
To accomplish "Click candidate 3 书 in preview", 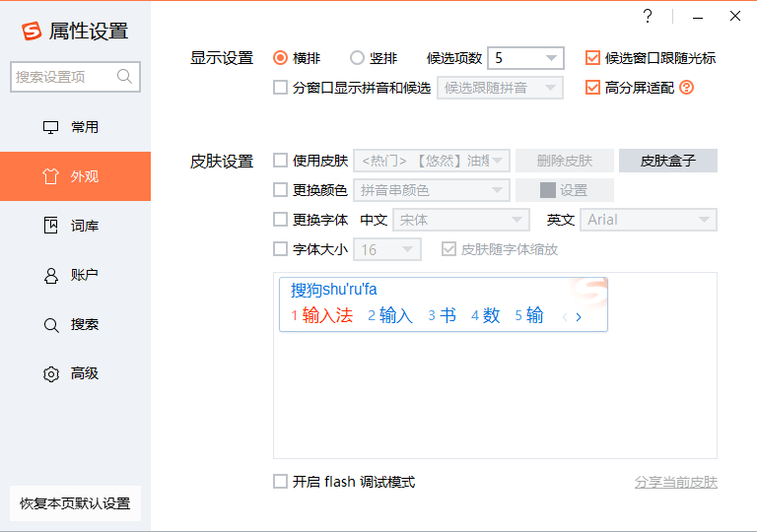I will pos(442,315).
